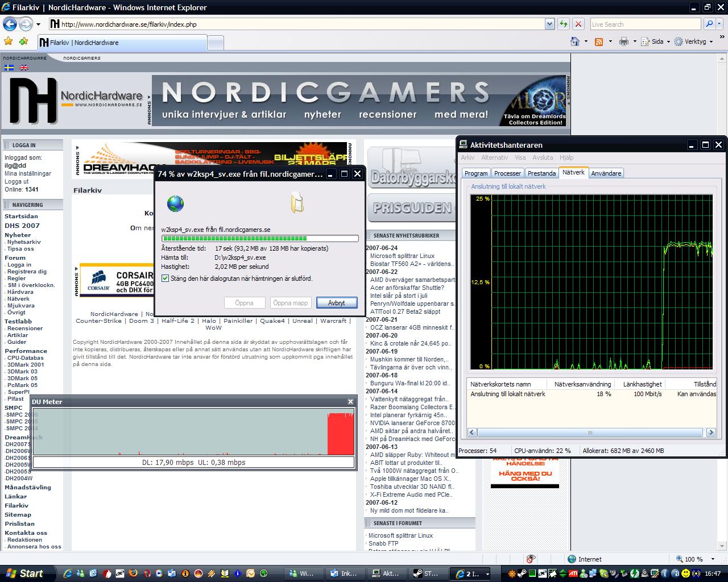Viewport: 728px width, 582px height.
Task: Click the Activity Manager title bar icon
Action: pos(464,144)
